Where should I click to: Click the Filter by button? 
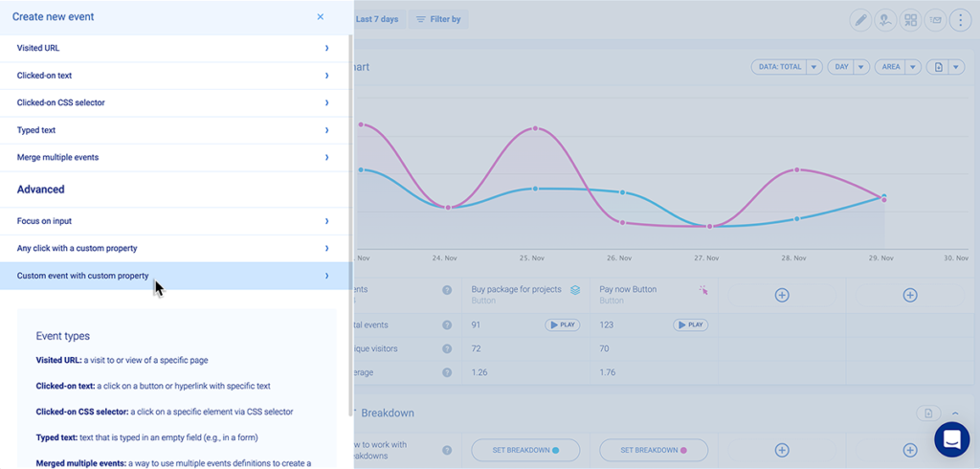pyautogui.click(x=438, y=19)
